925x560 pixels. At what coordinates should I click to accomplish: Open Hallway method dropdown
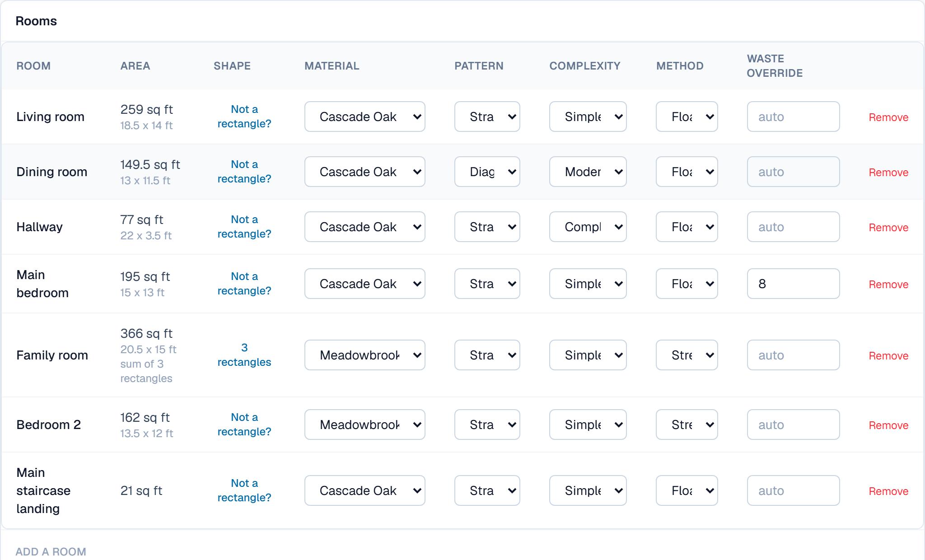pos(687,227)
